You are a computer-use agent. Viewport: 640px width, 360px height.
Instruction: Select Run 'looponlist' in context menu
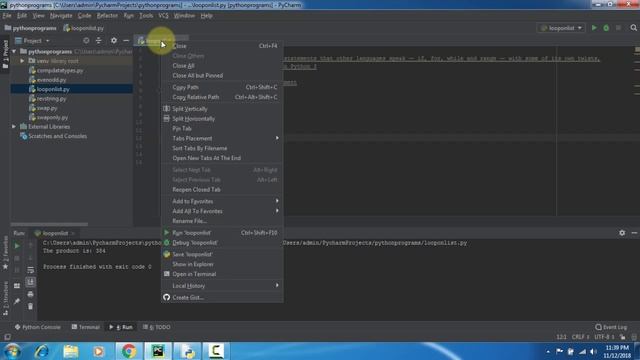tap(222, 232)
